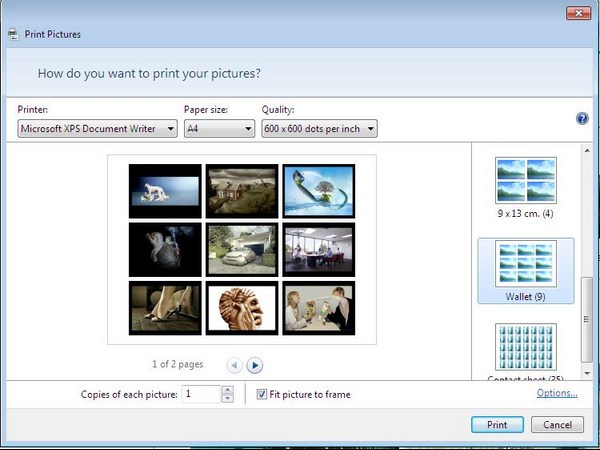The image size is (600, 450).
Task: Open the help question mark icon
Action: (582, 119)
